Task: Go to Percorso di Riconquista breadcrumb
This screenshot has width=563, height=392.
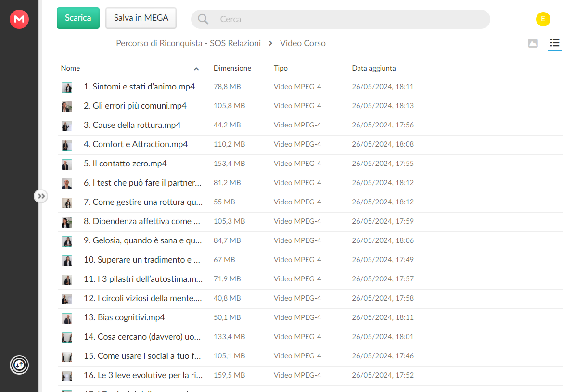Action: (x=188, y=43)
